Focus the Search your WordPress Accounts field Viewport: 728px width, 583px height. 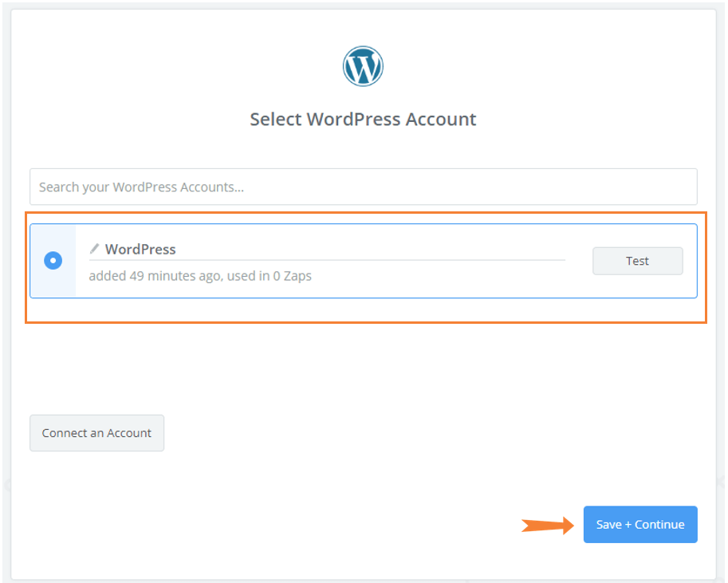[x=364, y=187]
